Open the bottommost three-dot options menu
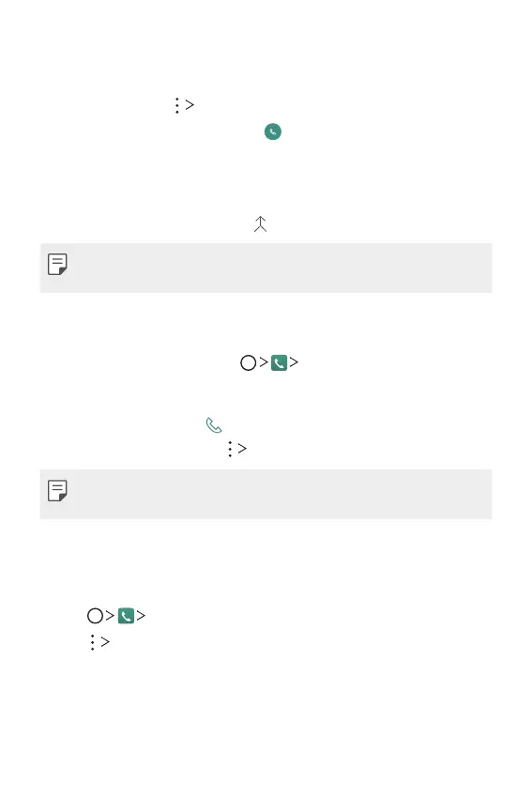The width and height of the screenshot is (532, 798). pyautogui.click(x=92, y=642)
